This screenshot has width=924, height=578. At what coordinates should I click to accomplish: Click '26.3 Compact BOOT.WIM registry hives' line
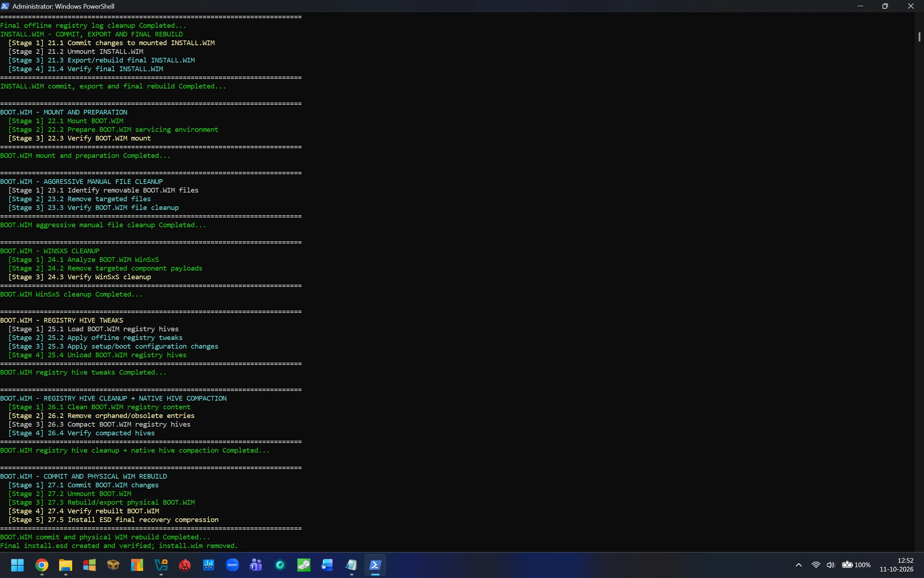pyautogui.click(x=119, y=424)
